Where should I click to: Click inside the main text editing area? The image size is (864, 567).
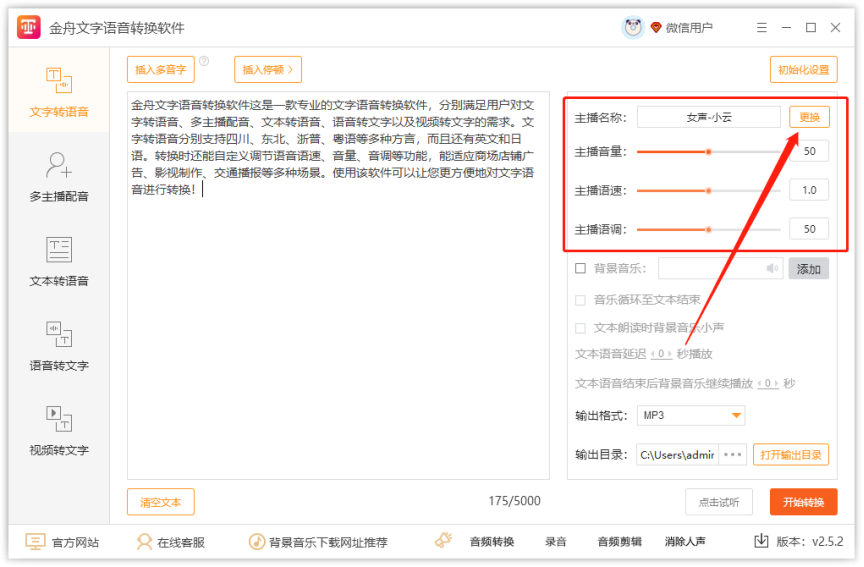click(338, 285)
